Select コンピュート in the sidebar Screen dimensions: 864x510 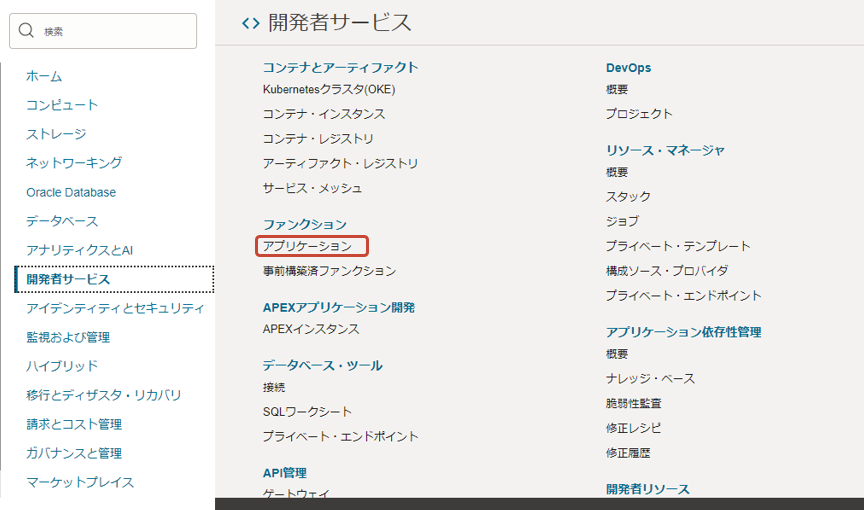tap(62, 105)
